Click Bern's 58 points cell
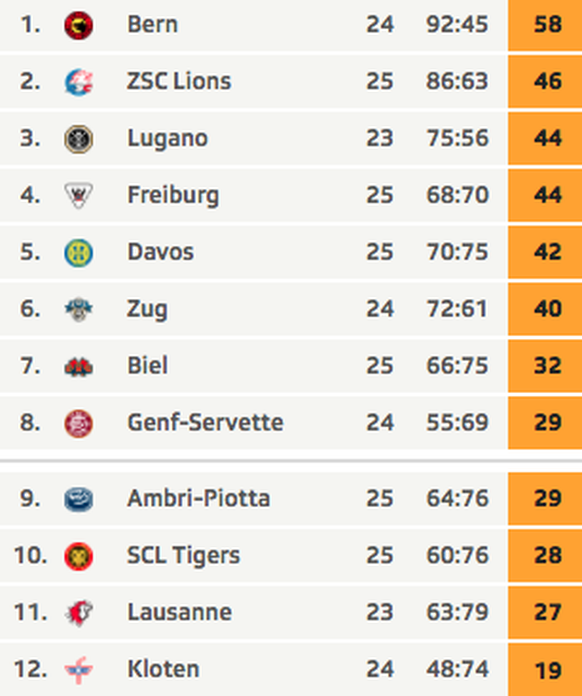Image resolution: width=582 pixels, height=696 pixels. 545,25
